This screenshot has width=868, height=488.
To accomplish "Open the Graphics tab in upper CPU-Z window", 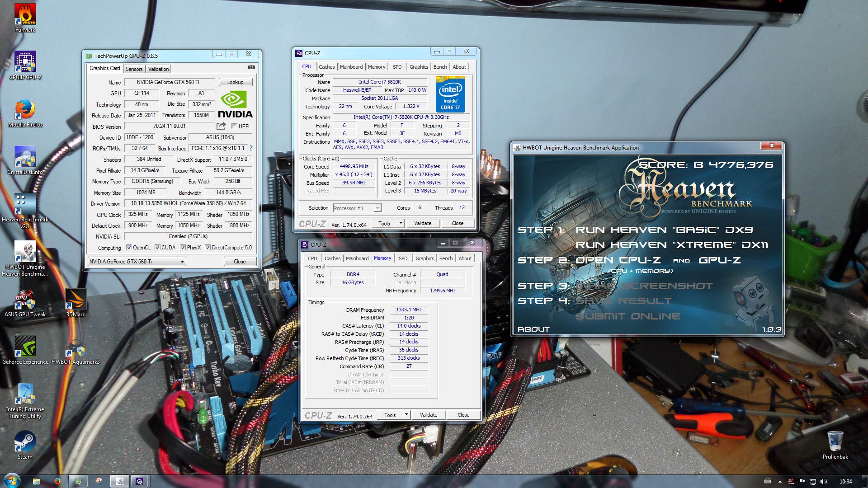I will coord(419,67).
